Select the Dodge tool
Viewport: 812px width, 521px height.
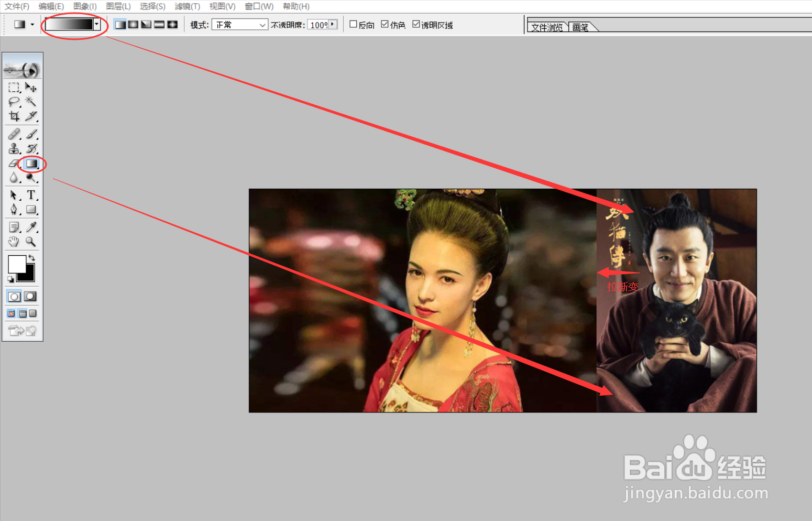31,178
